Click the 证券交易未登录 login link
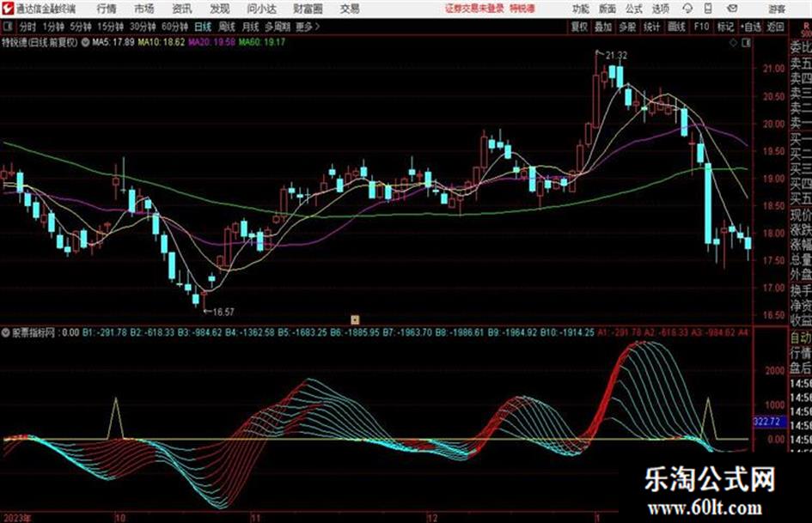 click(474, 9)
